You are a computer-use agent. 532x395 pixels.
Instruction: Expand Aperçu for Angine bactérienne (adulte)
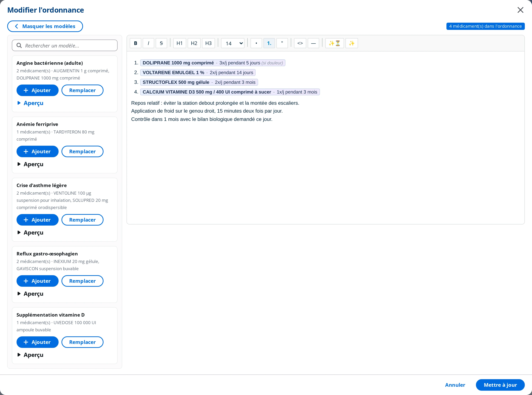[30, 103]
